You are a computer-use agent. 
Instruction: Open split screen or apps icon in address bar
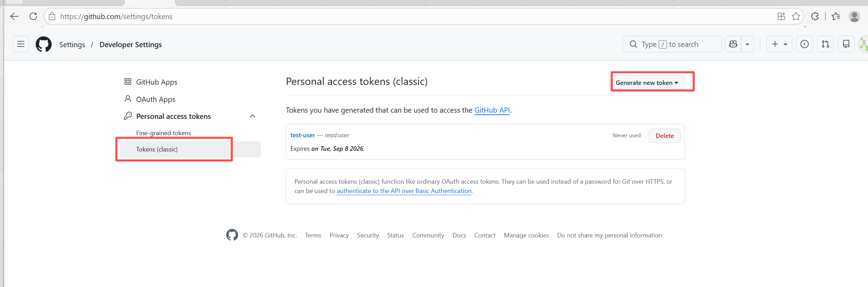point(781,16)
